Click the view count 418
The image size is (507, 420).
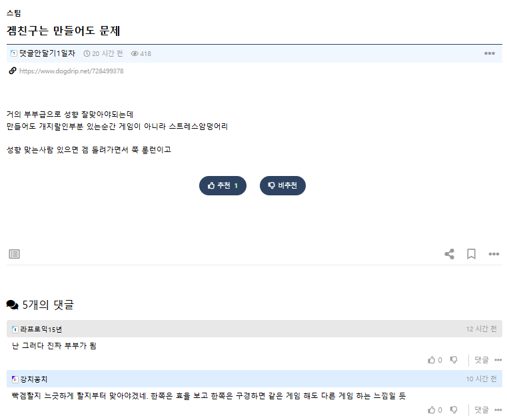(145, 54)
